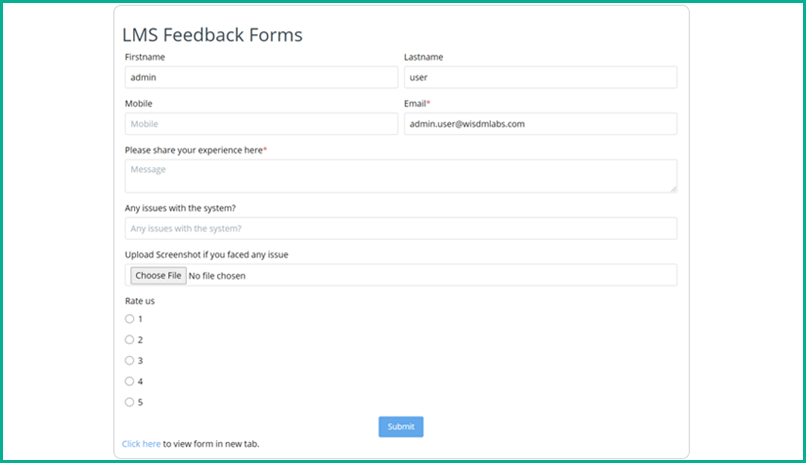
Task: Rate the system 5 via radio button
Action: pos(129,402)
